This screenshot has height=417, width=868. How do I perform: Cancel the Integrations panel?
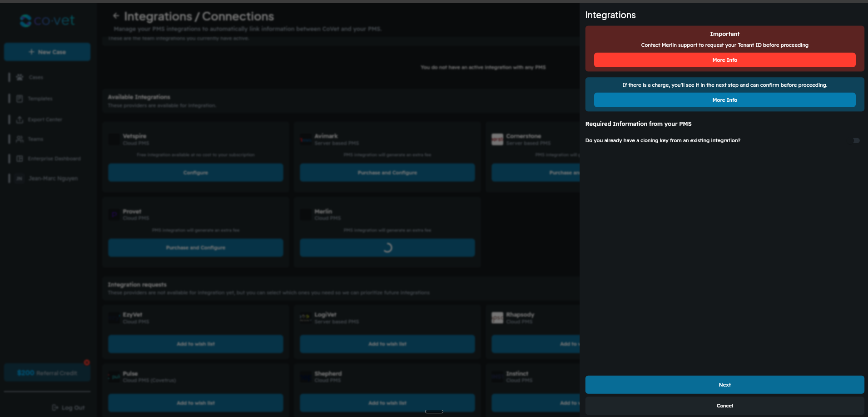[724, 406]
